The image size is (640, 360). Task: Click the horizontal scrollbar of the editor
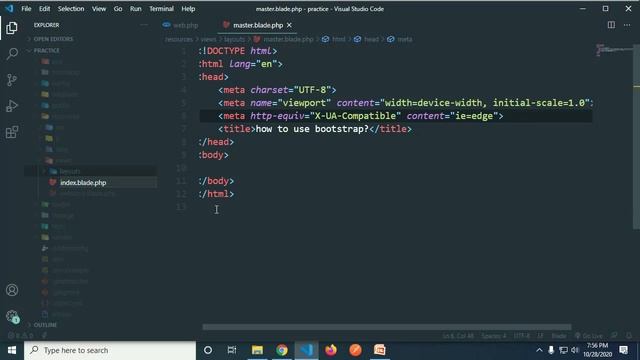(x=387, y=327)
